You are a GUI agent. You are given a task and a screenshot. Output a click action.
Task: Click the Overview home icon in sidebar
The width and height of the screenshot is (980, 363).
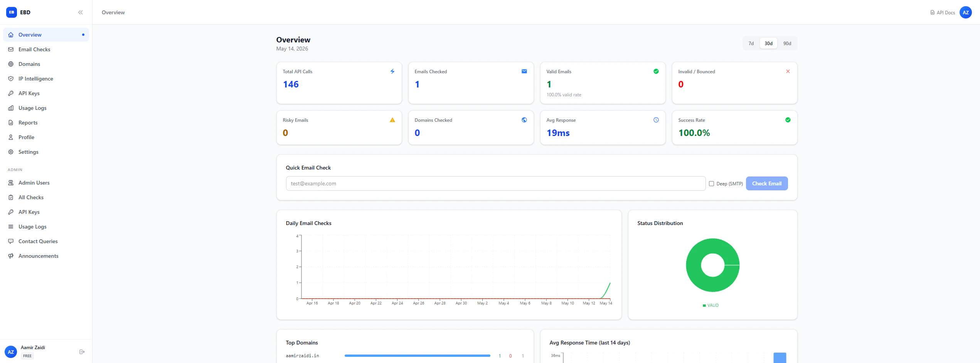tap(11, 35)
